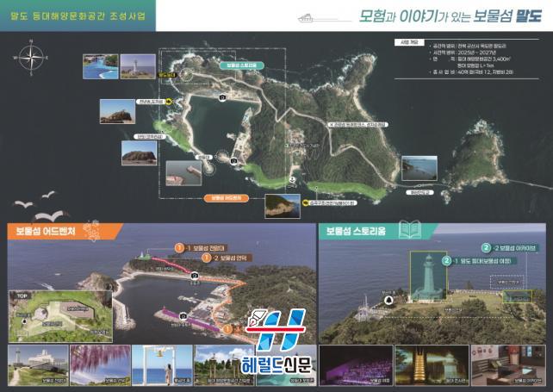
Task: Open the 보물섬 아카이브 interior thumbnail
Action: [508, 365]
